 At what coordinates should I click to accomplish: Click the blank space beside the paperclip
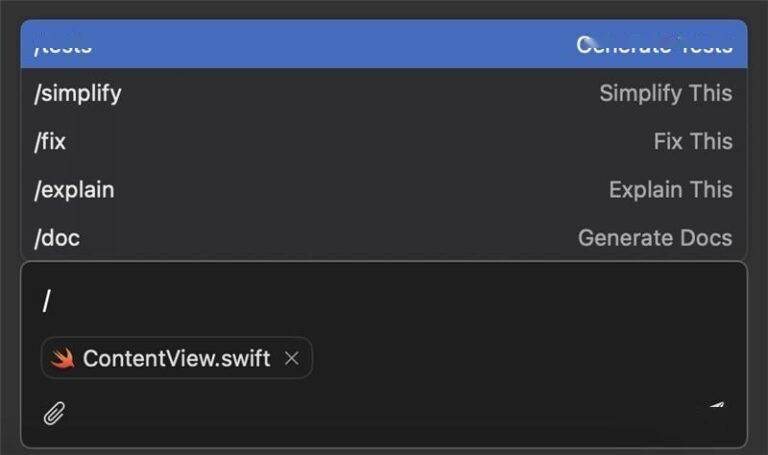tap(382, 413)
